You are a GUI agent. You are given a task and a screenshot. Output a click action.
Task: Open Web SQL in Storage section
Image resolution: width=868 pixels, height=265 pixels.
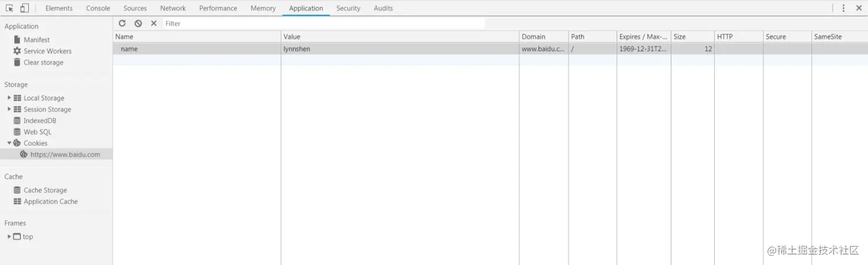tap(37, 132)
